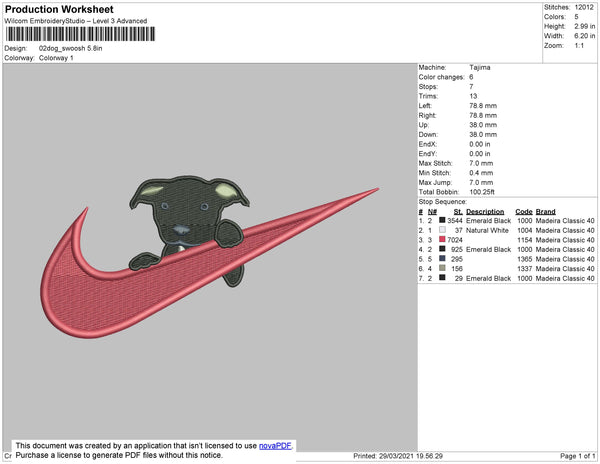Click 'Emerald Black' in the 925 stitch row
Screen dimensions: 600x464
(488, 249)
